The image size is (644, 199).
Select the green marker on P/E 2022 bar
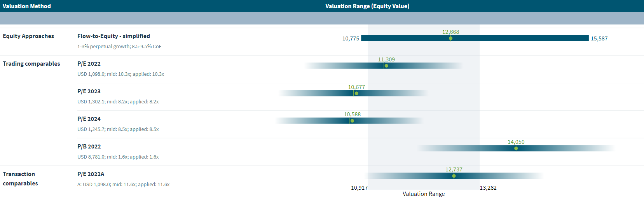pos(386,66)
